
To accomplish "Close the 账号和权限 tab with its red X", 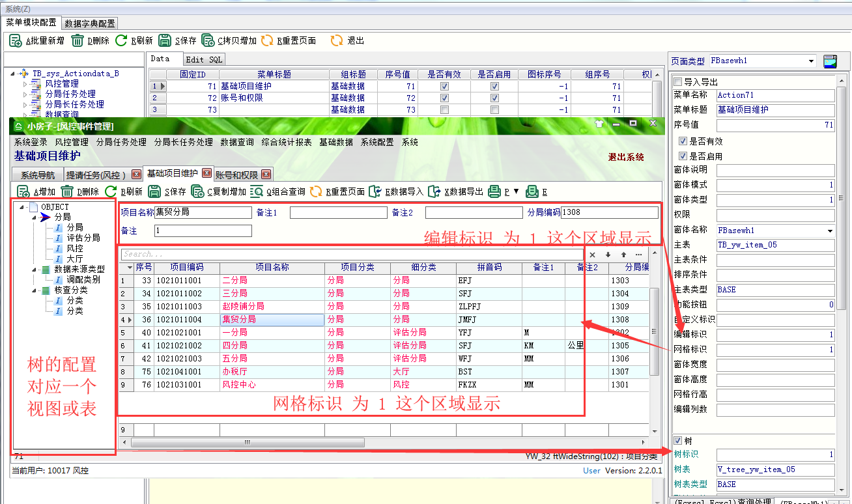I will pyautogui.click(x=265, y=175).
